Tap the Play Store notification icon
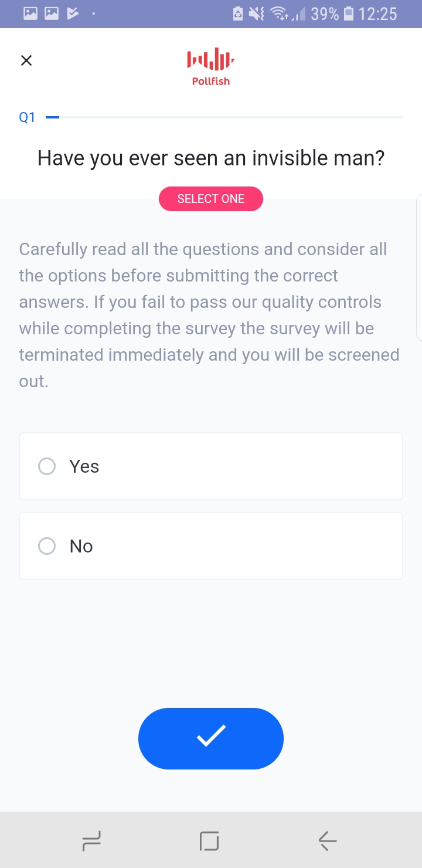 click(x=73, y=13)
